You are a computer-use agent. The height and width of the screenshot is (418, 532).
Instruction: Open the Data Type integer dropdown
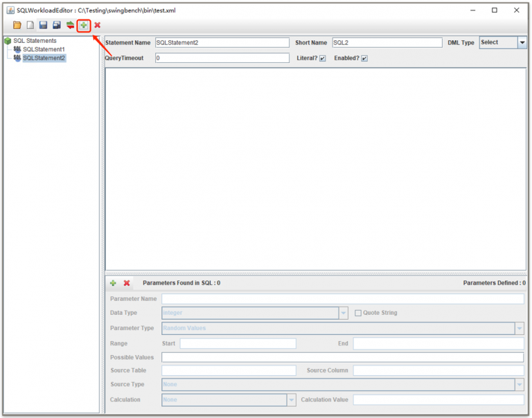[344, 313]
